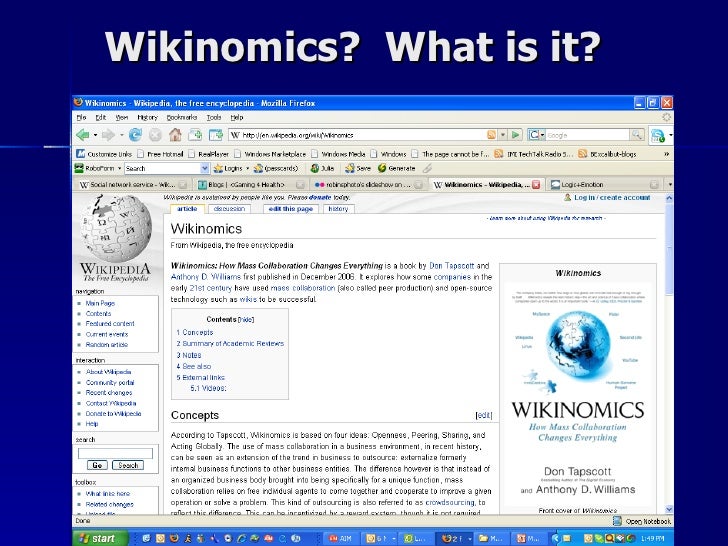The image size is (728, 546).
Task: Open the Julie identity in RoboForm toolbar
Action: click(323, 168)
